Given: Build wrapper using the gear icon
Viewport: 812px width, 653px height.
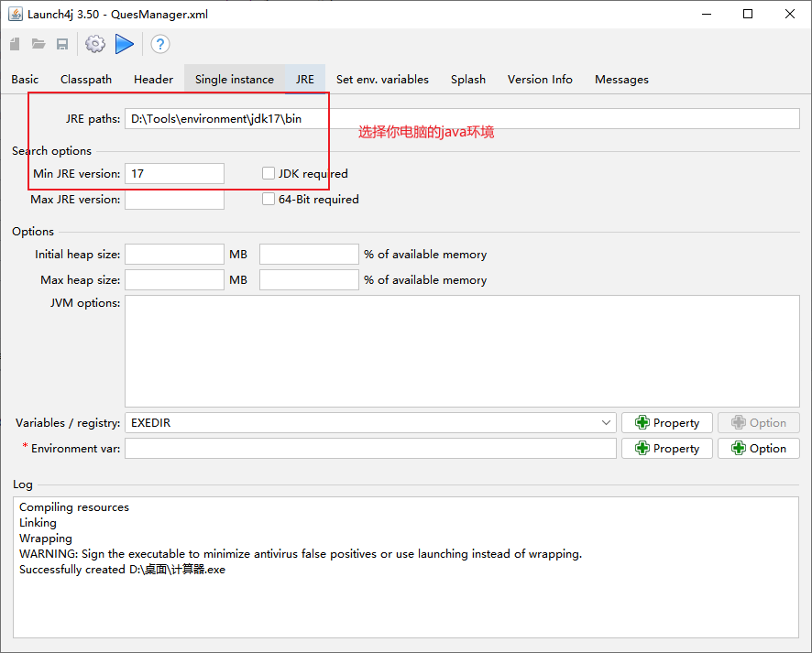Looking at the screenshot, I should tap(95, 44).
